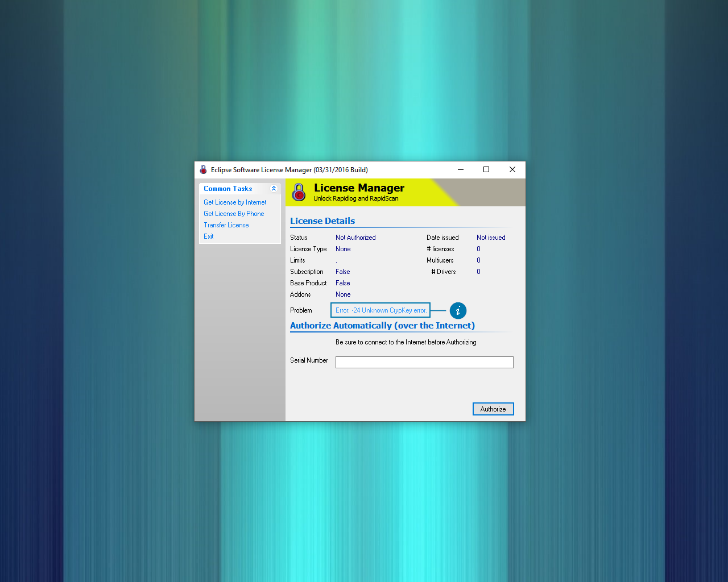Select the Error -24 Unknown CrypKey error text
Screen dimensions: 728x582
point(380,310)
